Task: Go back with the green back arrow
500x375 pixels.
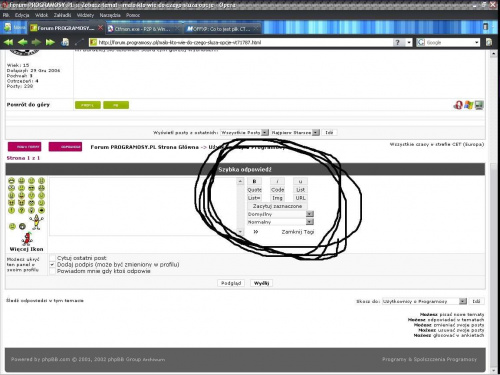Action: click(22, 42)
